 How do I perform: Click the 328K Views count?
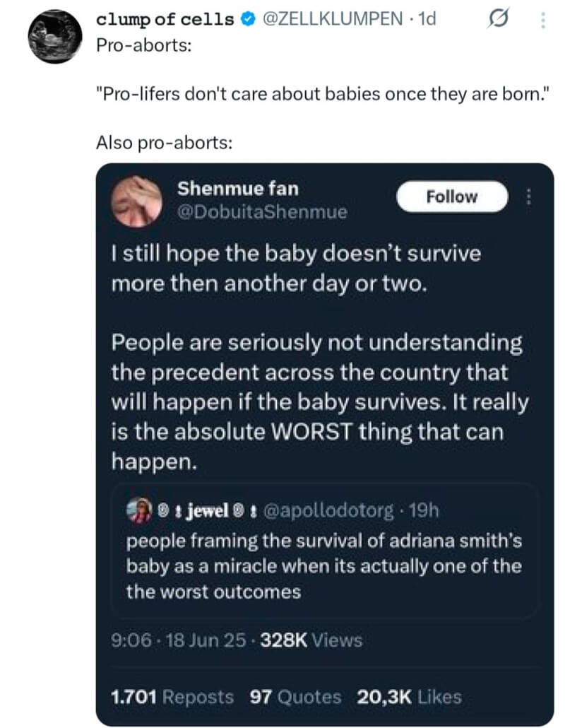tap(311, 640)
